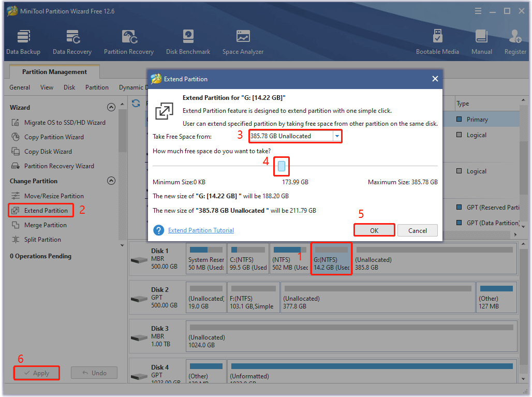Select the GPT (Data Partition) row
532x397 pixels.
click(487, 223)
